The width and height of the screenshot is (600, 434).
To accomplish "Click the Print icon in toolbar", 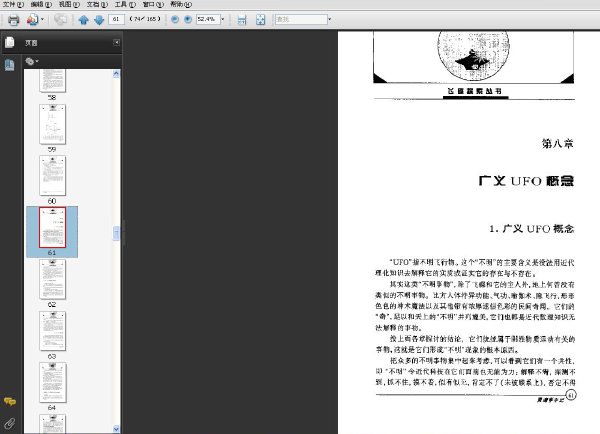I will pyautogui.click(x=13, y=20).
